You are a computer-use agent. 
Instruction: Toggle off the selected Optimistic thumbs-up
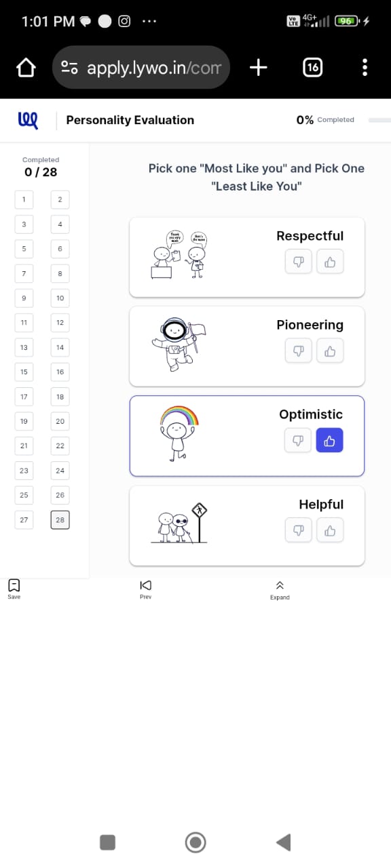pyautogui.click(x=330, y=441)
